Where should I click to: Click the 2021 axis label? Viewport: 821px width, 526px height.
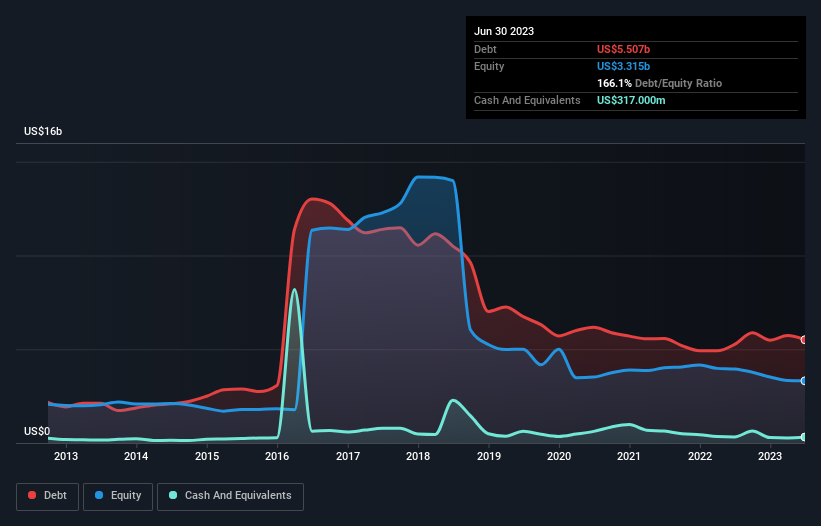[629, 456]
